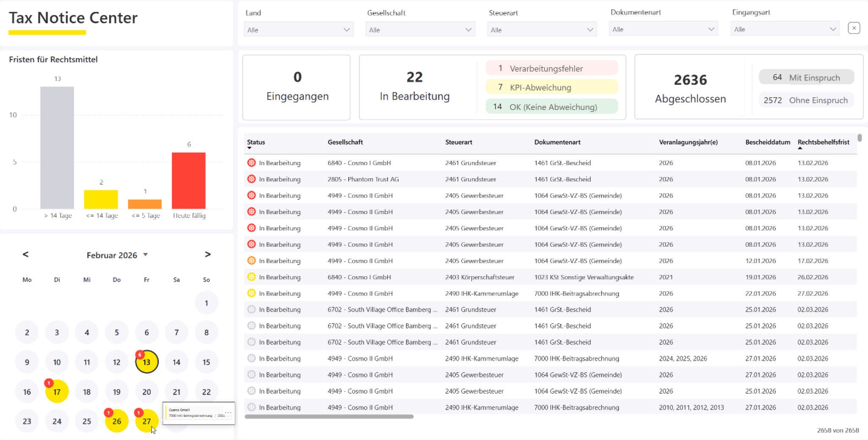Screen dimensions: 868x440
Task: Select calendar day 13
Action: click(147, 362)
